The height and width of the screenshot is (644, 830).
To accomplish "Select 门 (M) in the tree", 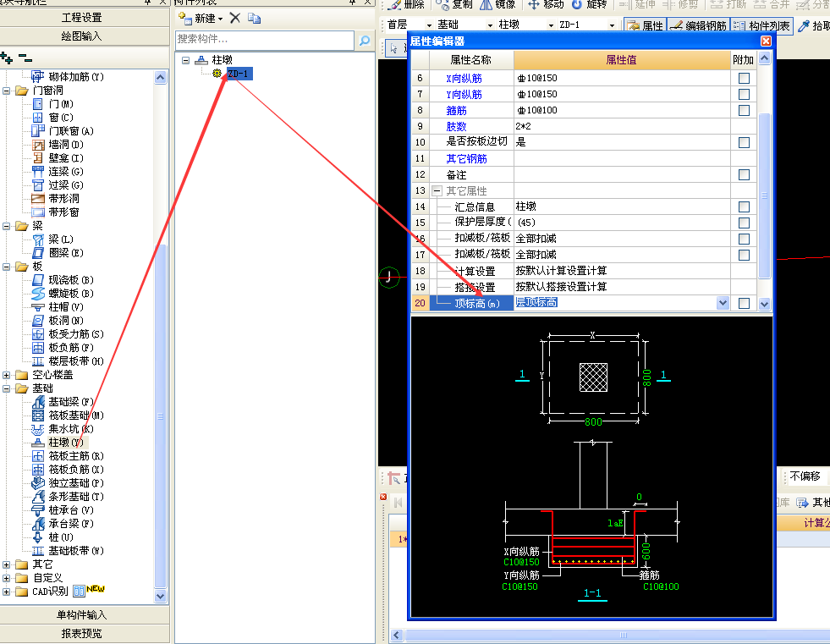I will (53, 104).
